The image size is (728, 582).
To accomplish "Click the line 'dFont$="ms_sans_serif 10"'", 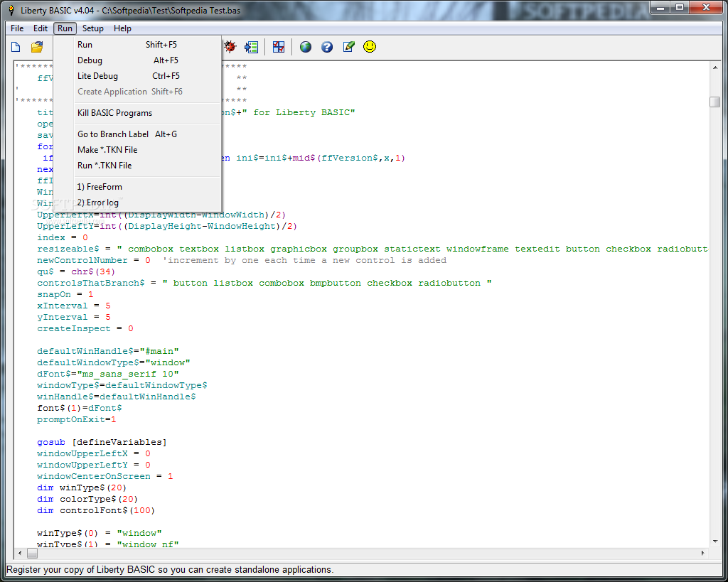I will coord(108,374).
